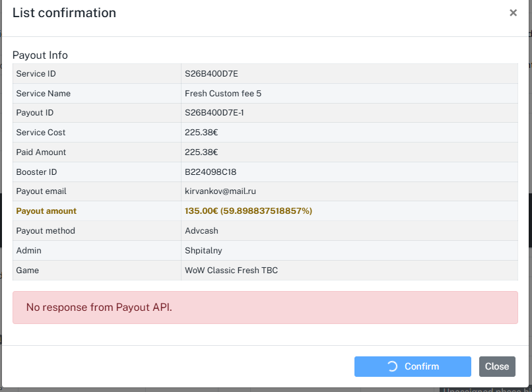Click the 'Game' label cell
Screen dimensions: 532x392
pos(97,271)
